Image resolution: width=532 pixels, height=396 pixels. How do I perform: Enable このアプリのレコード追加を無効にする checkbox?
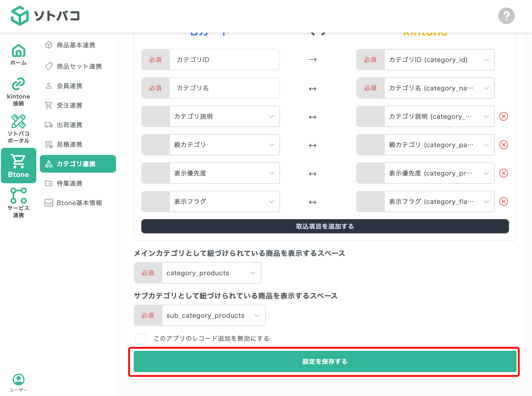click(141, 338)
